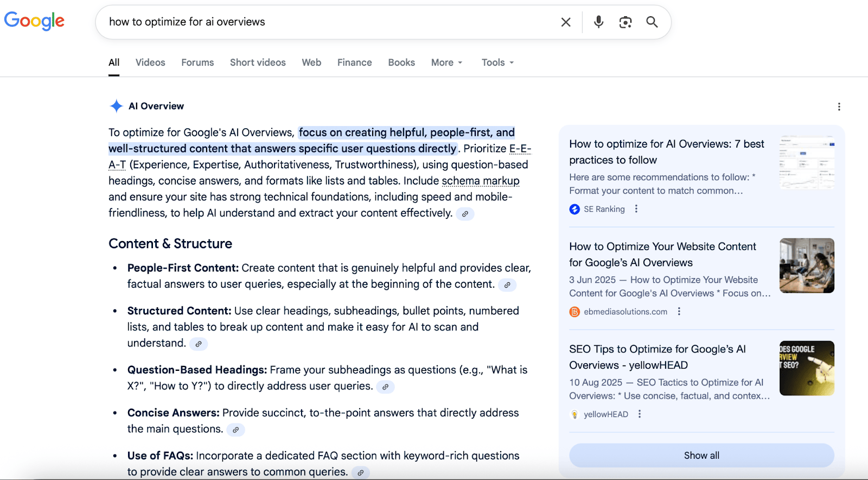Screen dimensions: 868x480
Task: Switch to the Videos tab
Action: coord(150,62)
